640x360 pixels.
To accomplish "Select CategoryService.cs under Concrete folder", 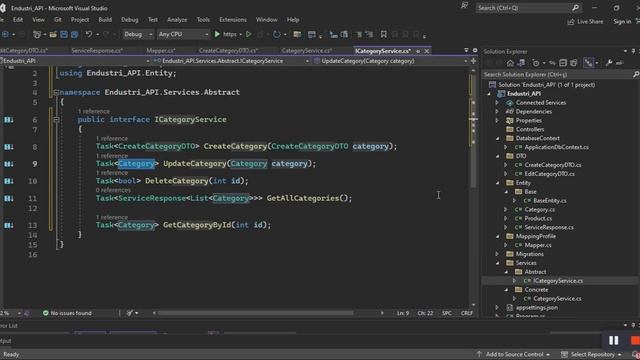I will pyautogui.click(x=557, y=298).
